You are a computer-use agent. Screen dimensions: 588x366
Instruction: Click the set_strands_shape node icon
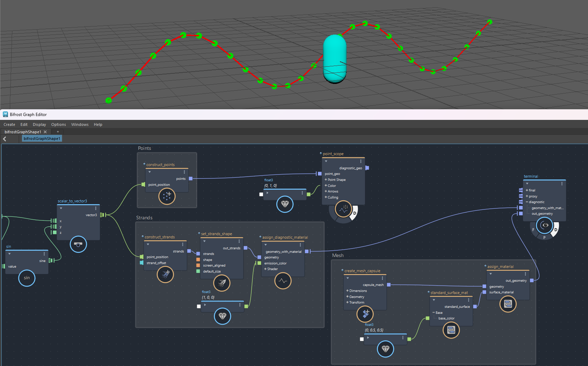point(222,283)
